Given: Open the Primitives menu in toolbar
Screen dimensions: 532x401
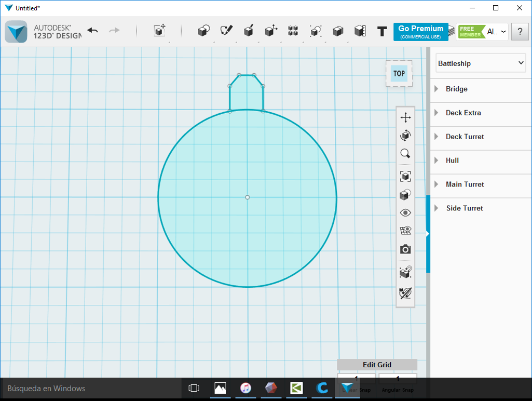Looking at the screenshot, I should pyautogui.click(x=203, y=31).
